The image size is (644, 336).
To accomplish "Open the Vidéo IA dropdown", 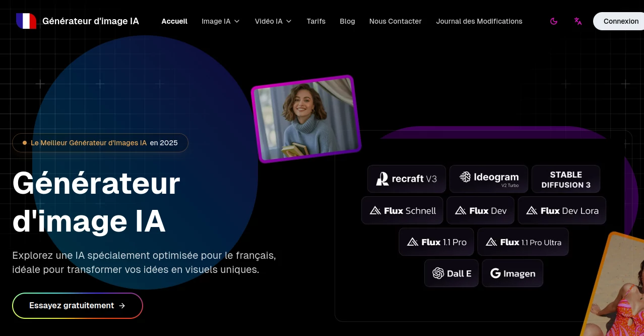I will (273, 21).
